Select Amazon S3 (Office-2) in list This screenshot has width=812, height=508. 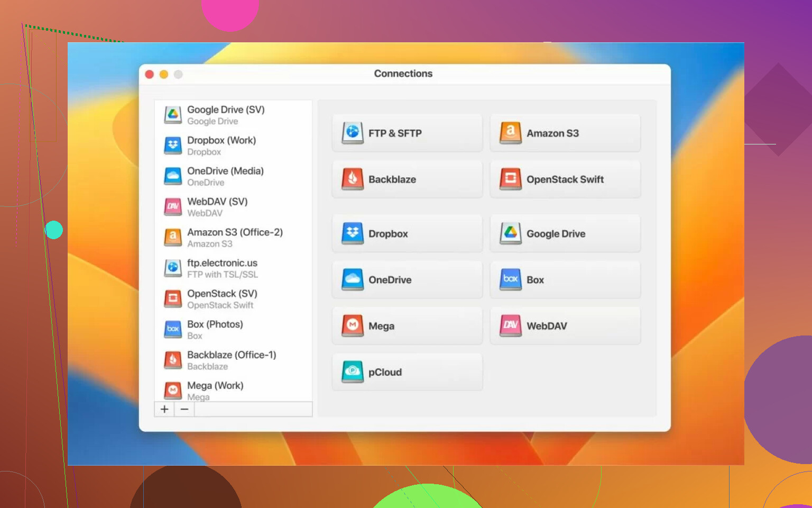coord(235,238)
